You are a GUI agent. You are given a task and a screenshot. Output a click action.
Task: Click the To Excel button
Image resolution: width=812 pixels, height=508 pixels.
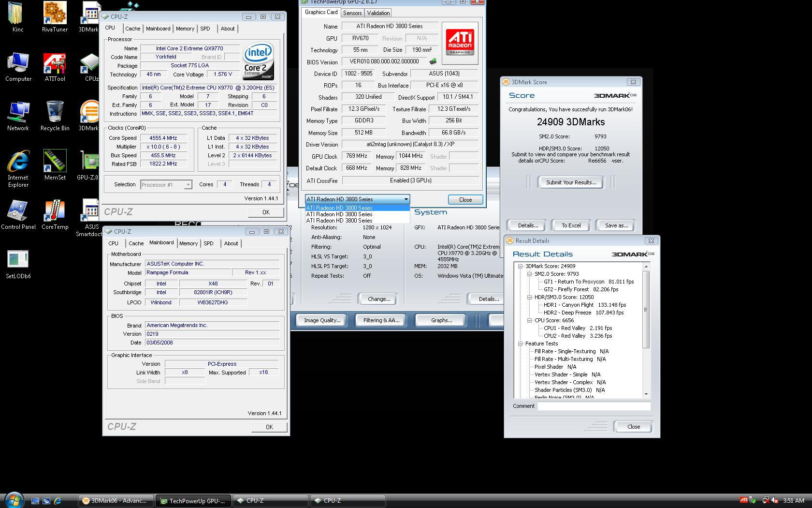[x=571, y=225]
